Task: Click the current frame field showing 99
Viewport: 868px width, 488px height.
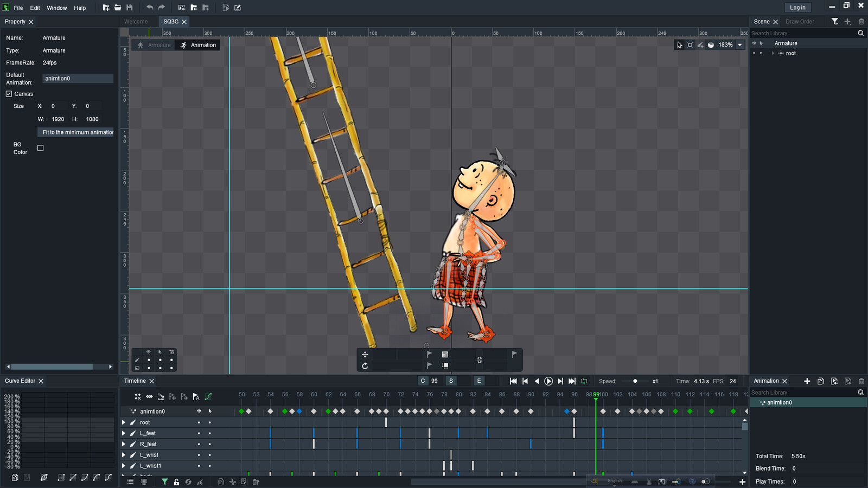Action: (435, 381)
